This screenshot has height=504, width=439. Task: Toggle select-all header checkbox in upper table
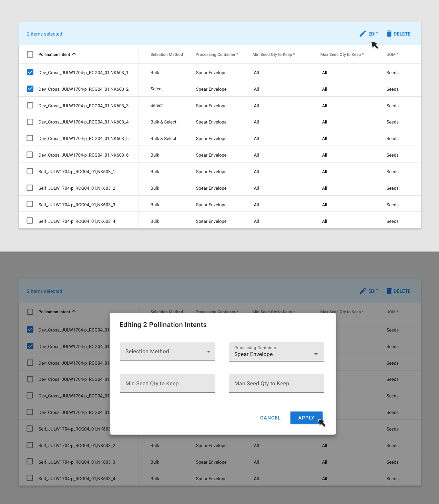pos(30,55)
